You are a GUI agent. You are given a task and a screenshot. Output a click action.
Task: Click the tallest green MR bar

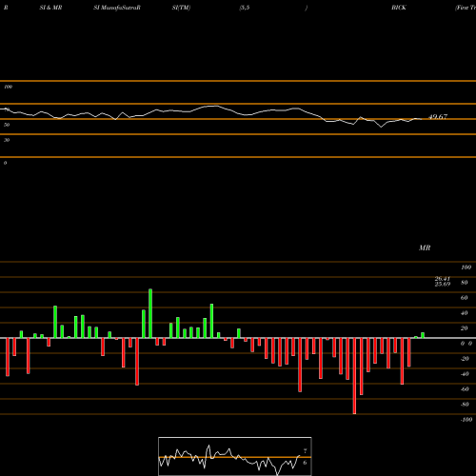pos(150,313)
